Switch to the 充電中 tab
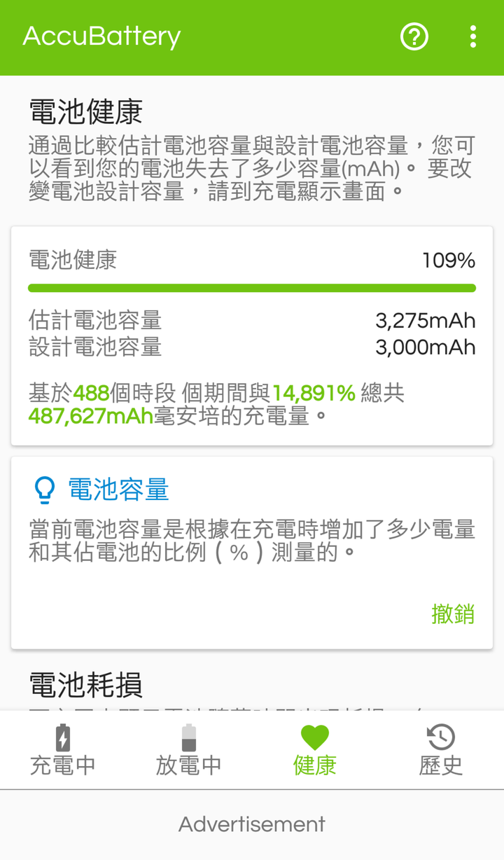 (x=62, y=765)
